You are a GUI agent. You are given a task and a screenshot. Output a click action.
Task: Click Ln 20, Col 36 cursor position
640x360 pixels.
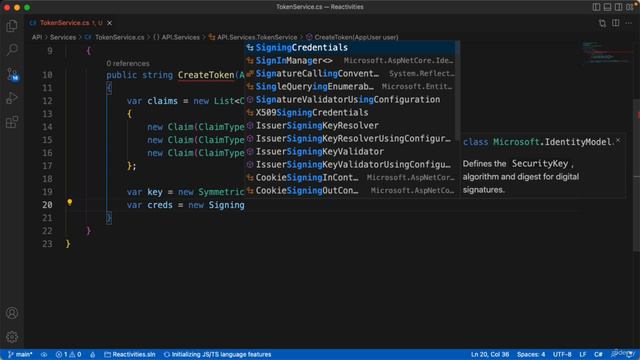click(x=490, y=354)
